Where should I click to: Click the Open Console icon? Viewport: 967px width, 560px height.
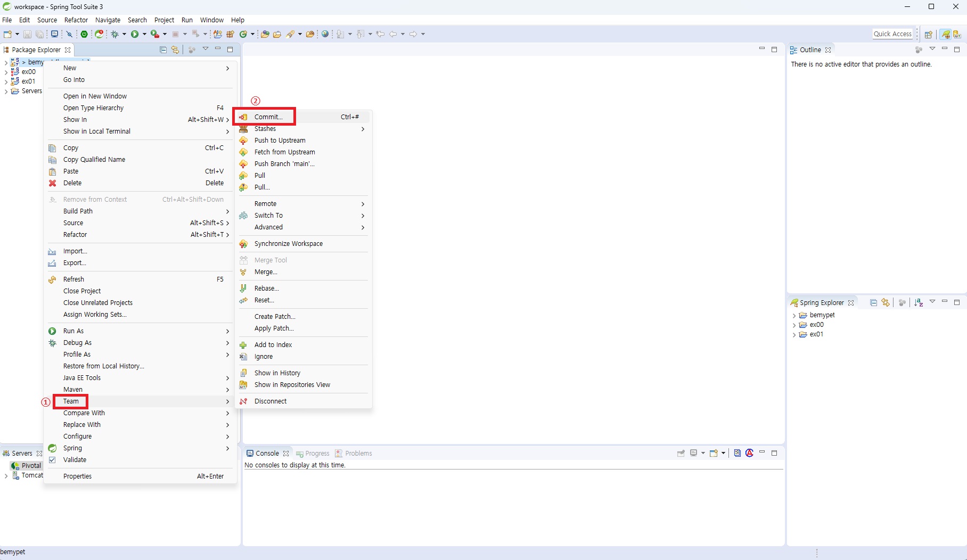point(714,453)
